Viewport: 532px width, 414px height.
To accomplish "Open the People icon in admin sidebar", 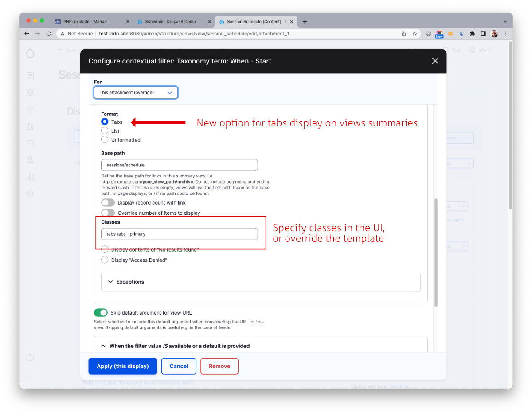I will tap(30, 160).
